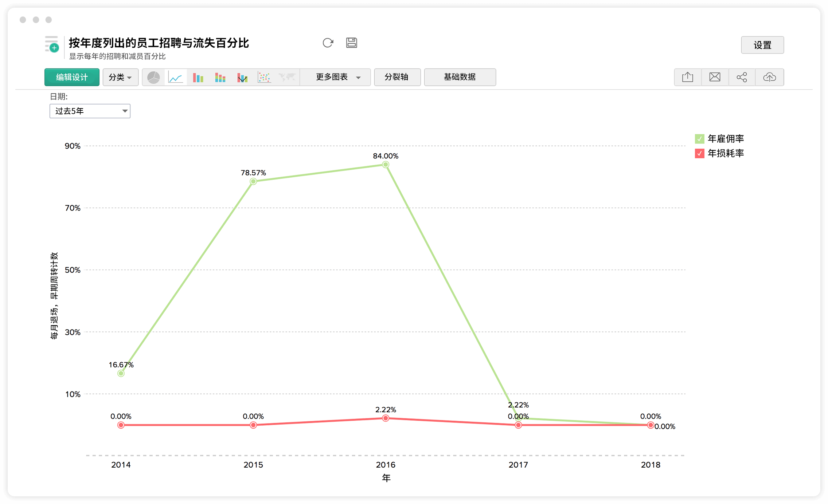Click the share icon

742,77
